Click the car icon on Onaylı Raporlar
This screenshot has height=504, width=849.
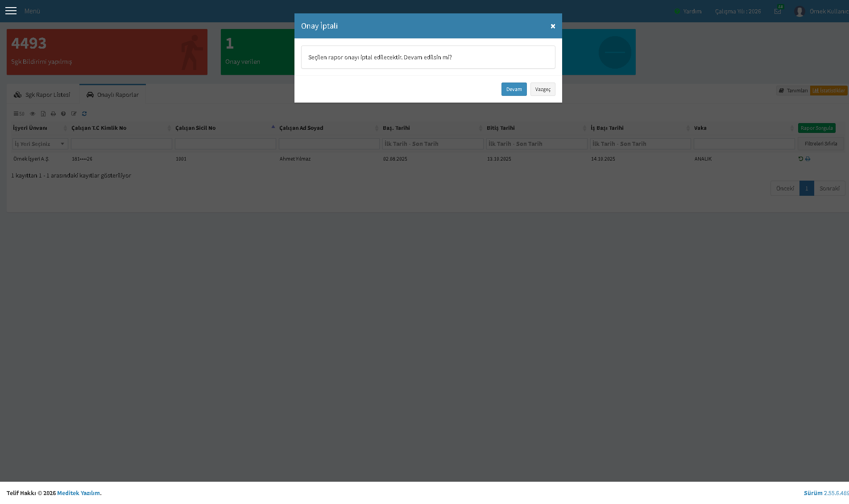(90, 95)
